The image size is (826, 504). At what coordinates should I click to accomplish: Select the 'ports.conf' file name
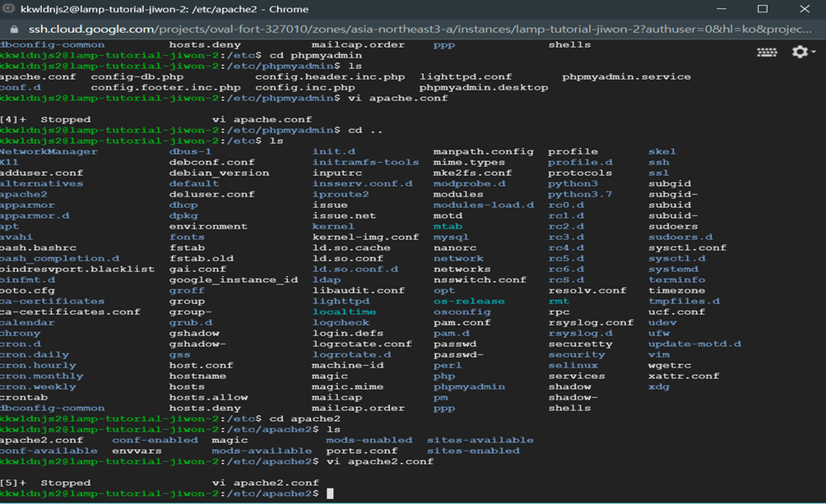(361, 451)
